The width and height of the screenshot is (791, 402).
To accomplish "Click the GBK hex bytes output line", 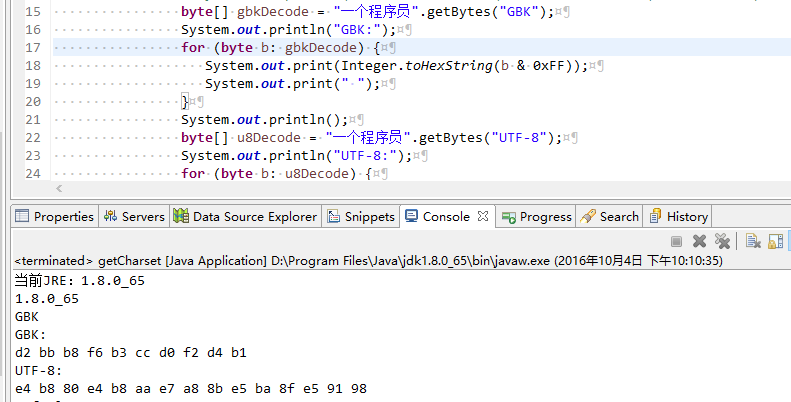I will tap(131, 352).
